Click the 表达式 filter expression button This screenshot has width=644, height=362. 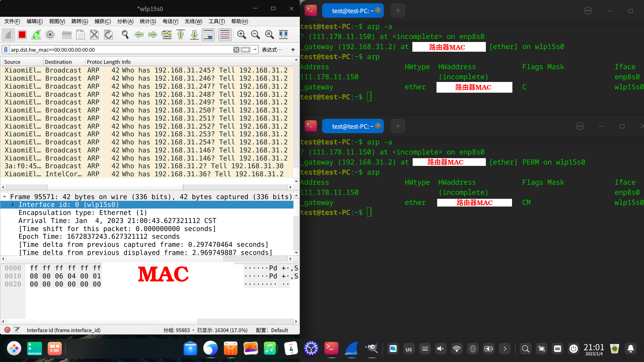coord(272,50)
